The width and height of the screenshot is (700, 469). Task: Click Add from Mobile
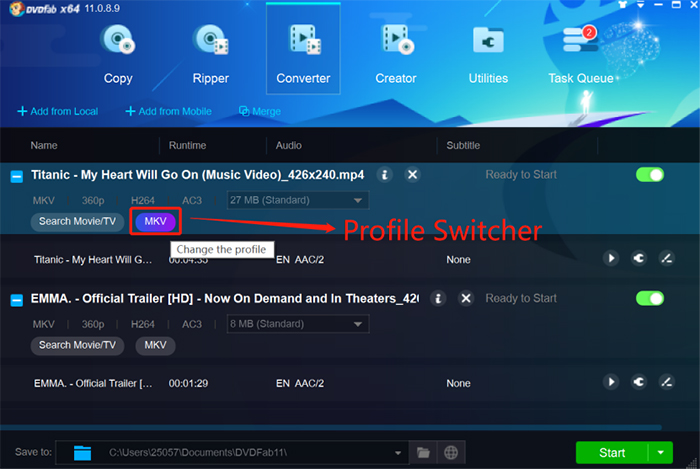(x=169, y=111)
